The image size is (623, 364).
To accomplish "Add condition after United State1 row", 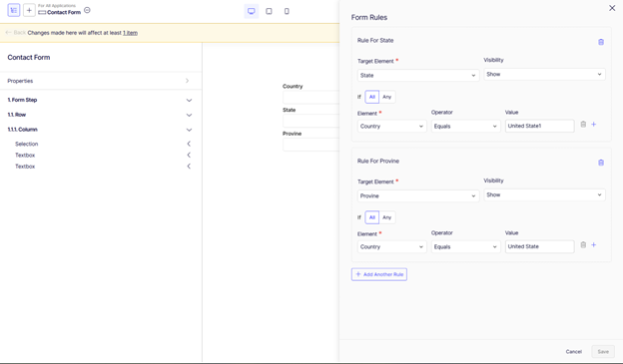I will pyautogui.click(x=594, y=125).
